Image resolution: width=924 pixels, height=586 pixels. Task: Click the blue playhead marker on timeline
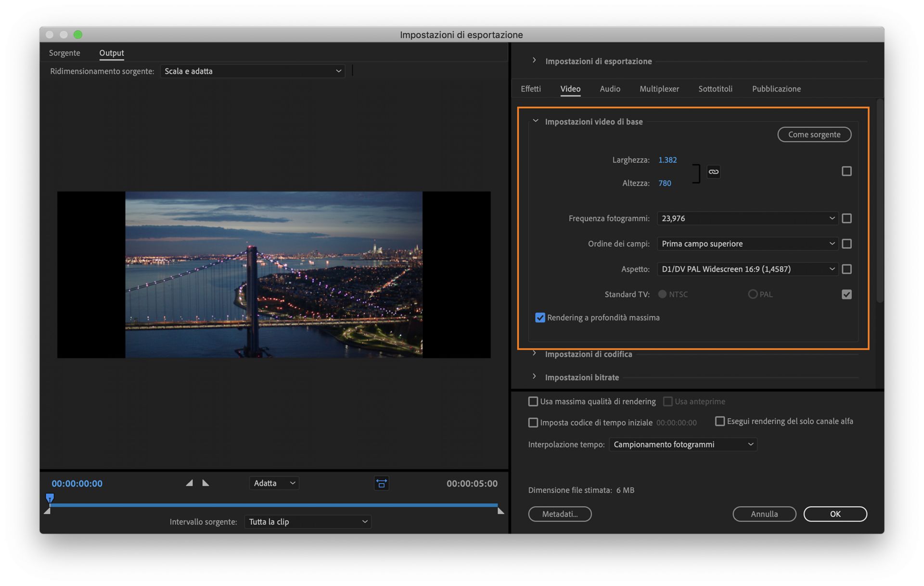(50, 497)
